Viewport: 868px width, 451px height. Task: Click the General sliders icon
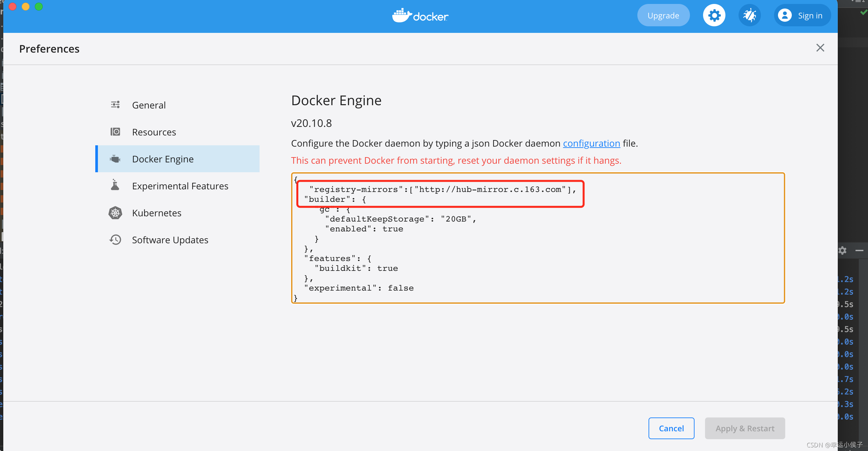tap(115, 105)
